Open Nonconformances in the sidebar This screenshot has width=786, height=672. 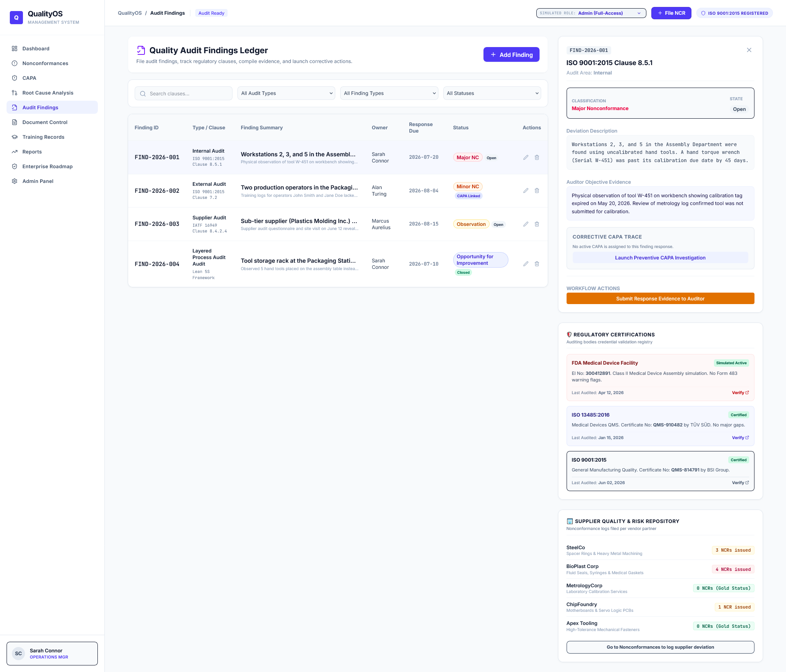[52, 63]
